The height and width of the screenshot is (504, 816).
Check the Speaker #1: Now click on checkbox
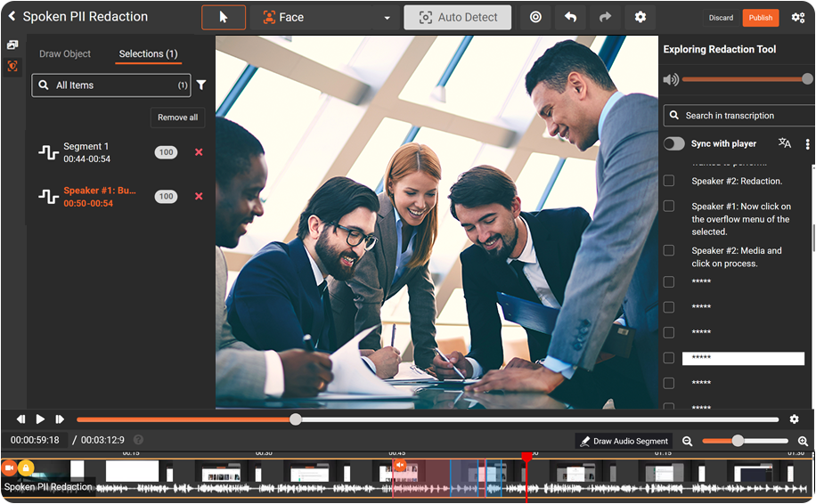coord(669,207)
